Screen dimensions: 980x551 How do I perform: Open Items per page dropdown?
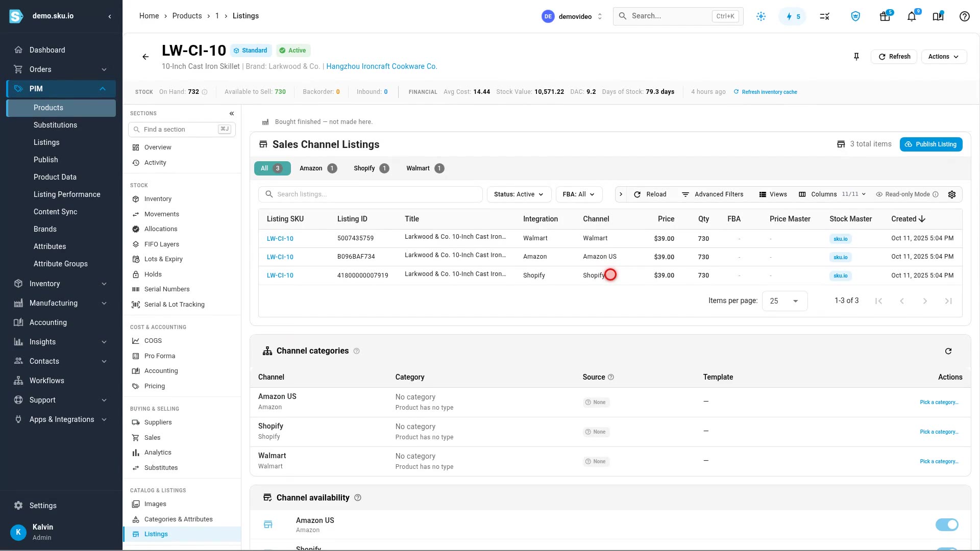pos(785,301)
